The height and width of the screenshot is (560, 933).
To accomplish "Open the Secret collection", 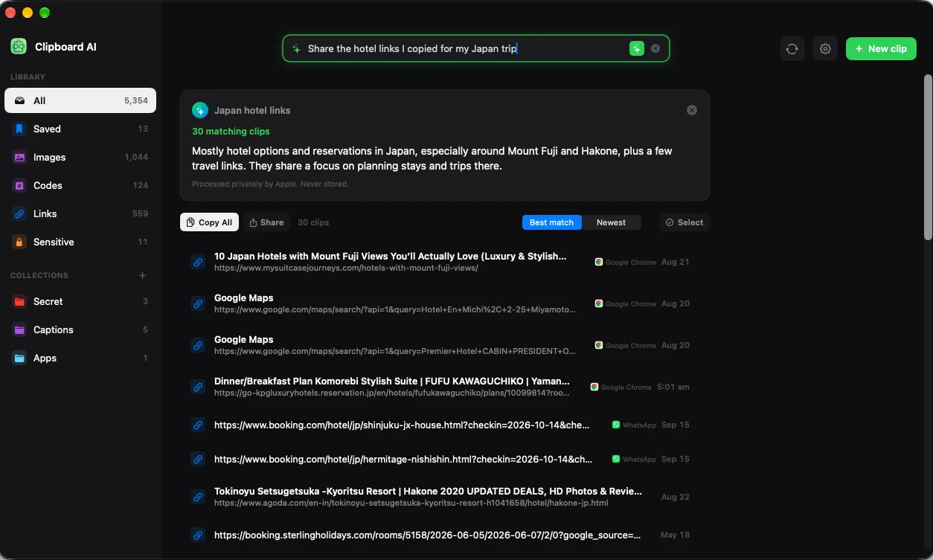I will coord(80,301).
